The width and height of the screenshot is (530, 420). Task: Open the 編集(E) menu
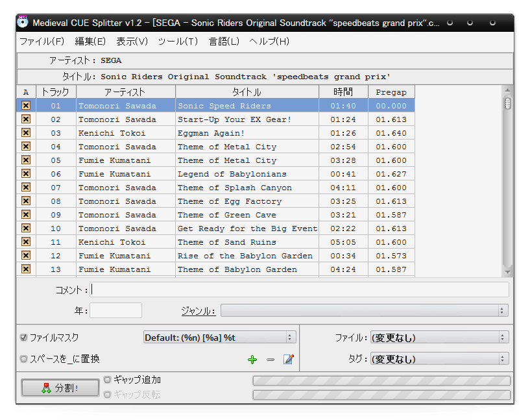coord(90,42)
